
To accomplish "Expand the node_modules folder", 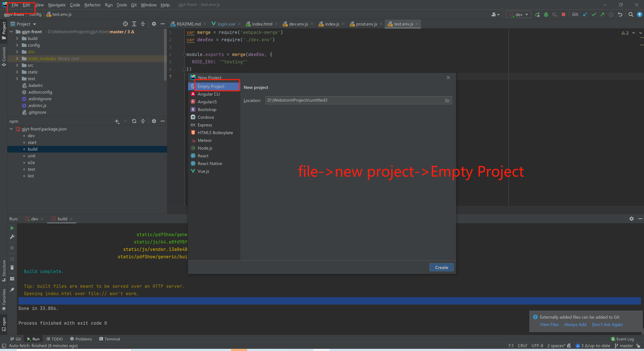I will point(17,58).
